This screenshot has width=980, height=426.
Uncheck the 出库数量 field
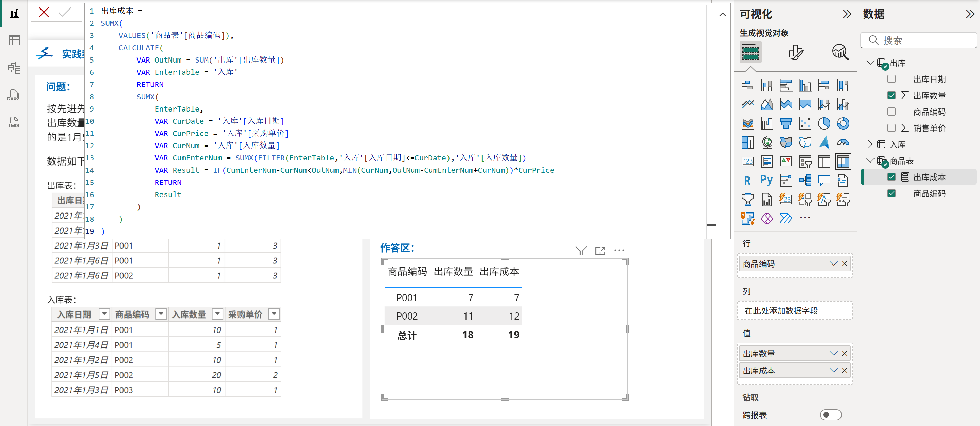(x=892, y=96)
